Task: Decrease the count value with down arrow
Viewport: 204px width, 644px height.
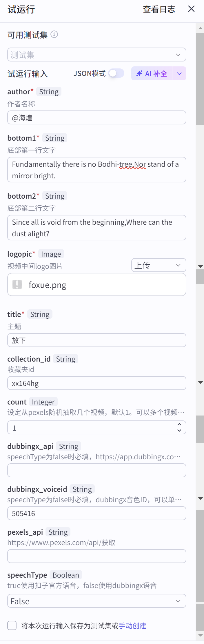Action: 179,431
